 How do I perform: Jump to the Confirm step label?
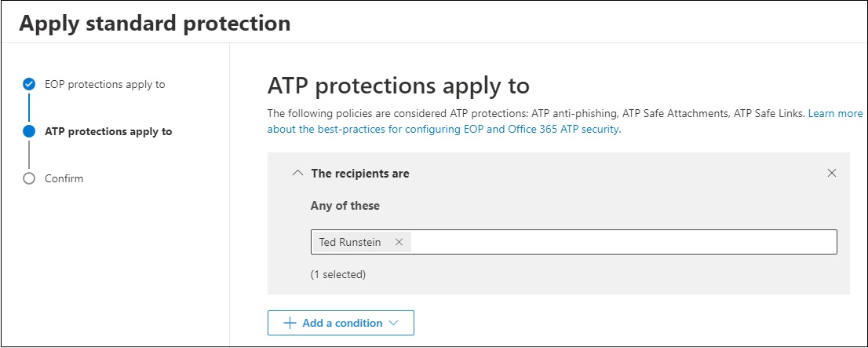[64, 178]
